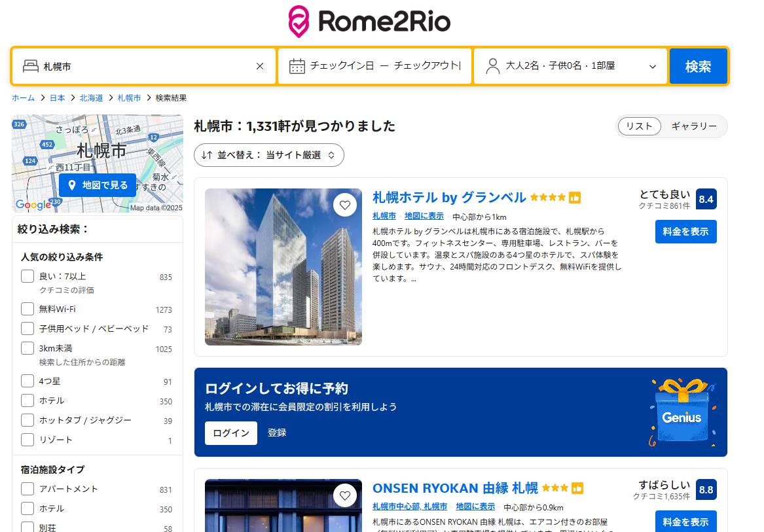Click the 8.8 review score badge
Viewport: 764px width, 532px height.
click(706, 489)
